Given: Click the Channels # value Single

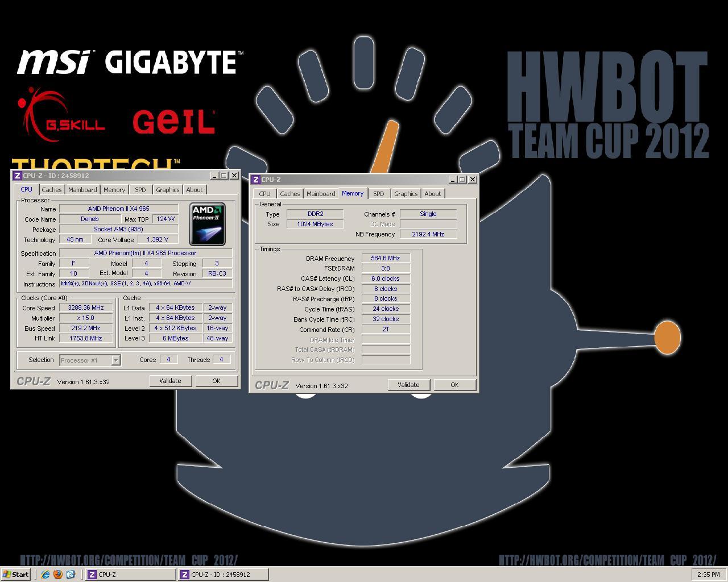Looking at the screenshot, I should (x=428, y=214).
